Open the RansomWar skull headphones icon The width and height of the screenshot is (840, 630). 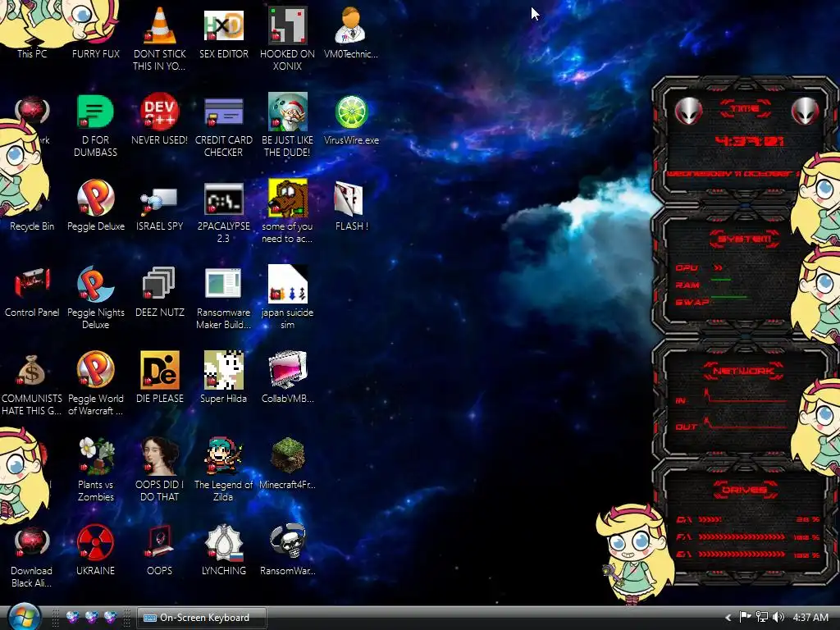(x=287, y=550)
